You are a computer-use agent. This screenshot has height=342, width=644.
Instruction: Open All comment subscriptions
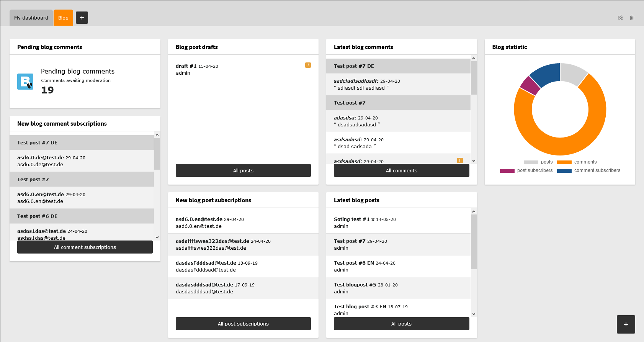85,247
